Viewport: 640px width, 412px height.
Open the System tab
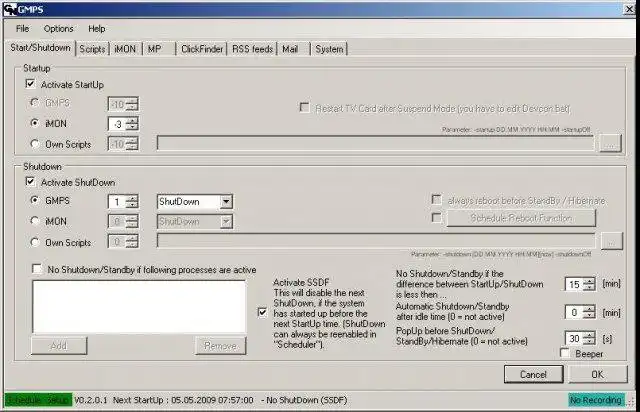(x=329, y=49)
